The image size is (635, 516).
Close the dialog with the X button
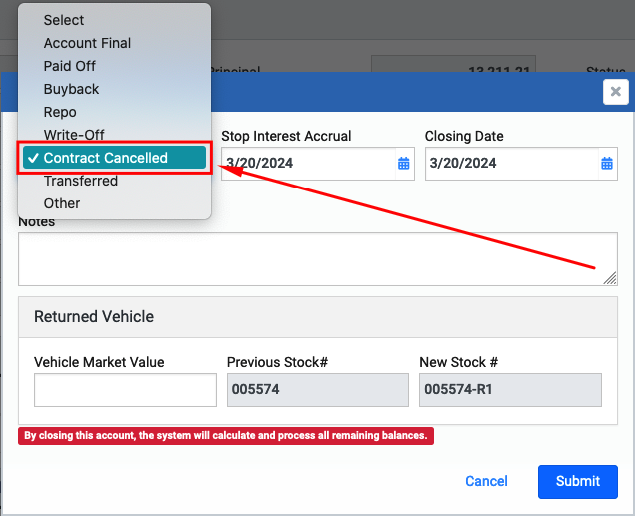coord(616,92)
